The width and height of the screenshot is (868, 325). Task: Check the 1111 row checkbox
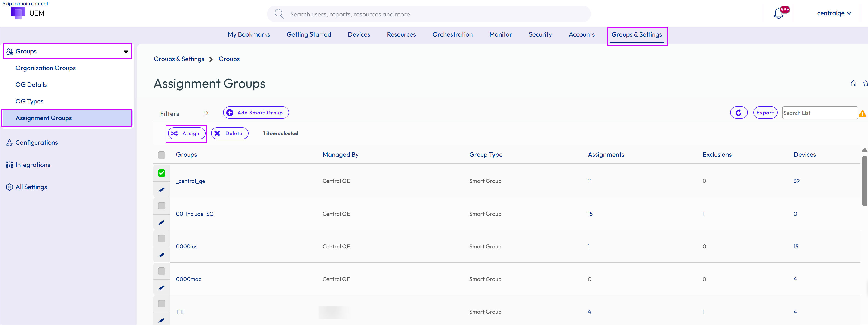(161, 304)
